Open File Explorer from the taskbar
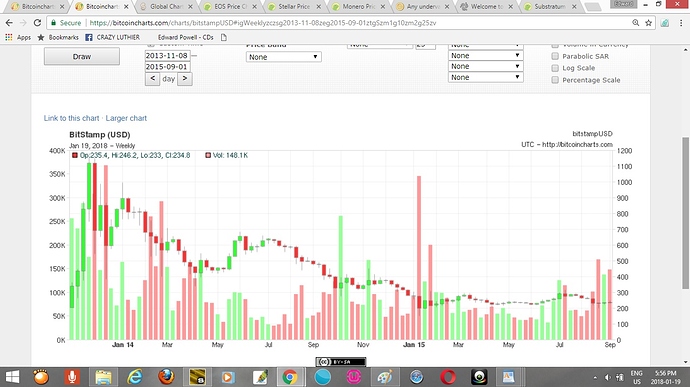690x387 pixels. (103, 377)
